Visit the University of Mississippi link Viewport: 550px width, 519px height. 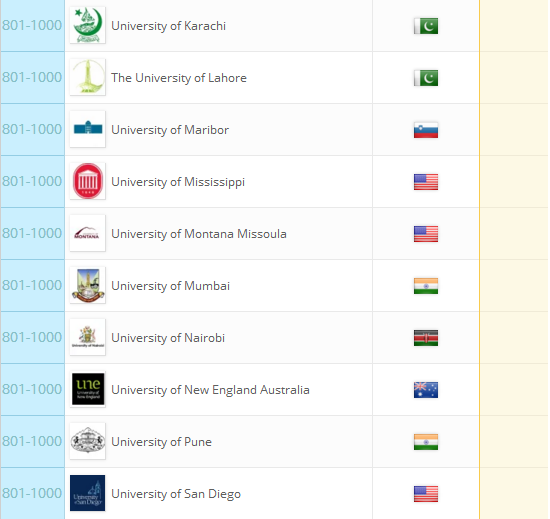click(178, 182)
